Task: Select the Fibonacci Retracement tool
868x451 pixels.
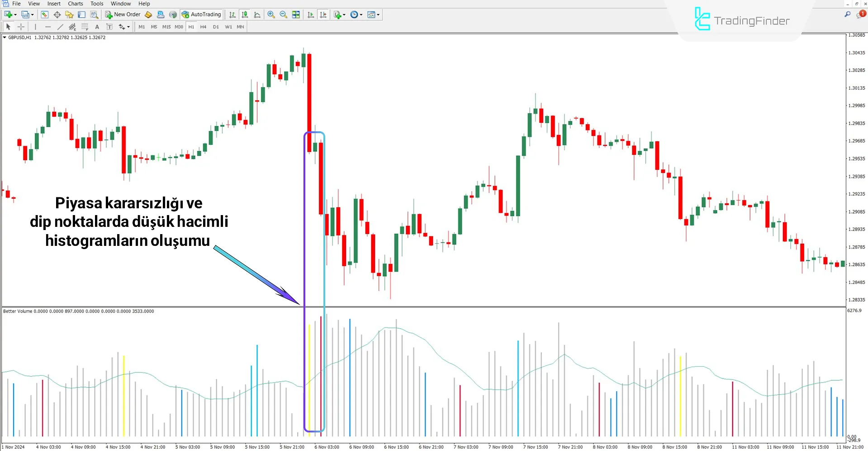Action: point(85,27)
